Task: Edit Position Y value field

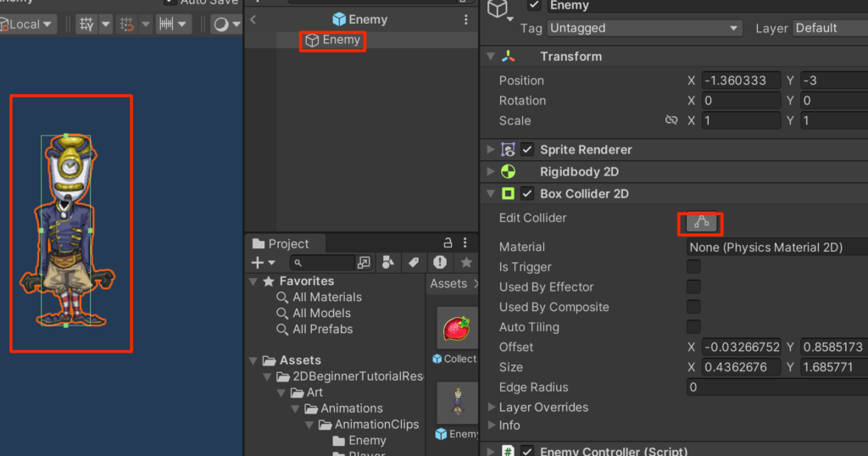Action: (834, 81)
